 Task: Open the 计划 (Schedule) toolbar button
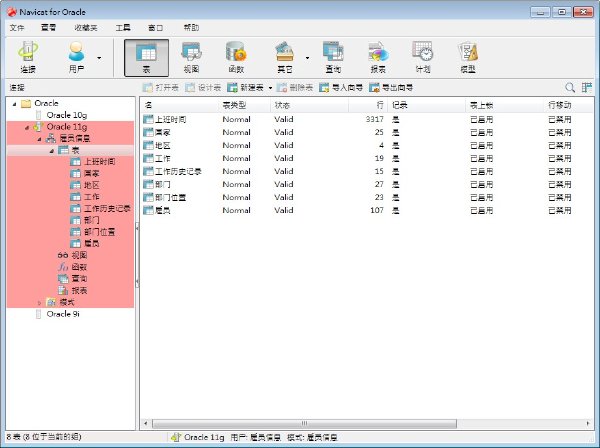[423, 58]
